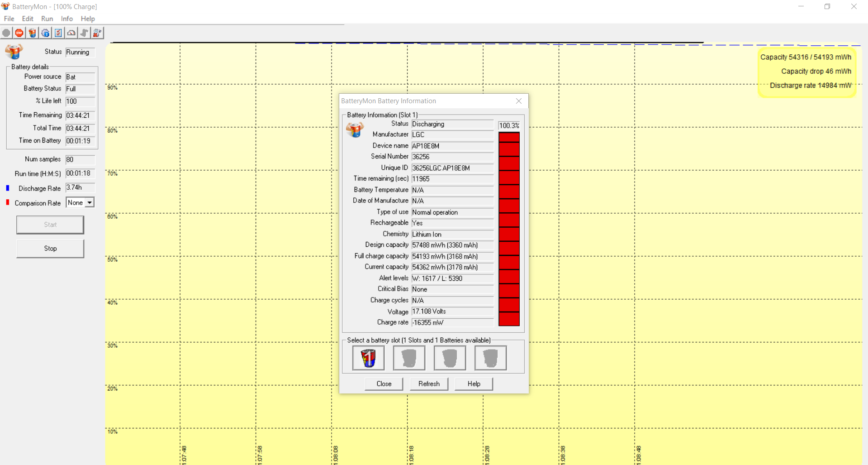Click the gear with info badge icon
Image resolution: width=868 pixels, height=465 pixels.
45,33
